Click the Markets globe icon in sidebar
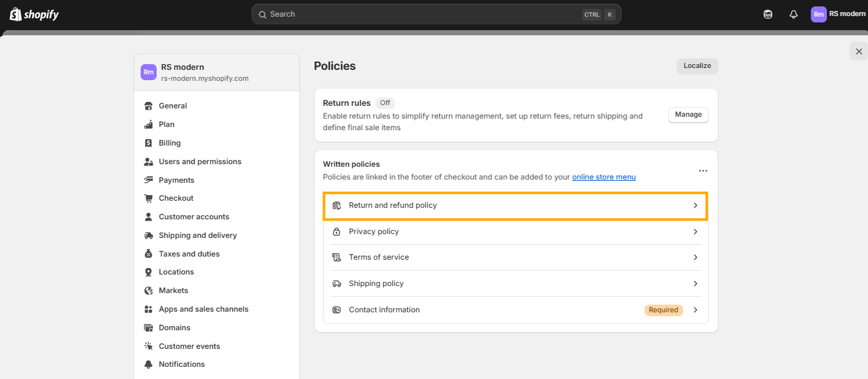This screenshot has height=379, width=868. [x=148, y=291]
